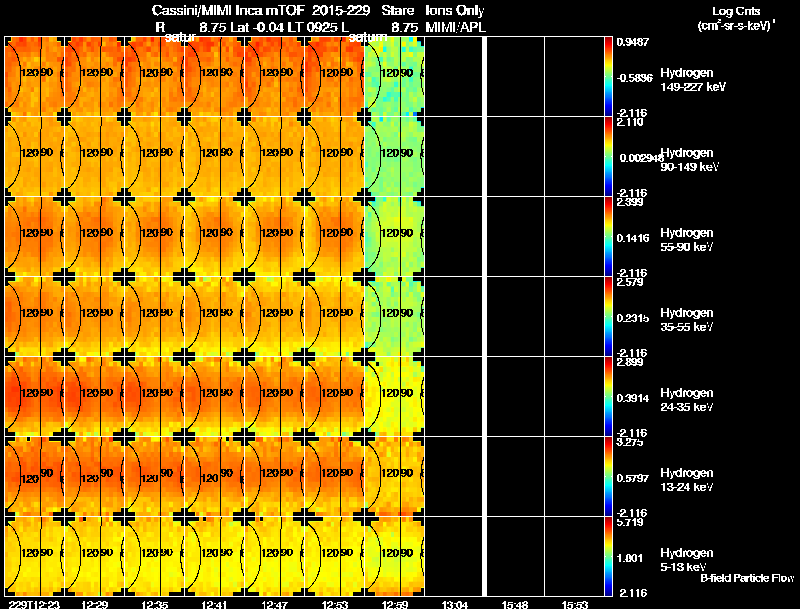Select the 13-24 keV image at 12:29
Screen dimensions: 800x609
coord(94,477)
